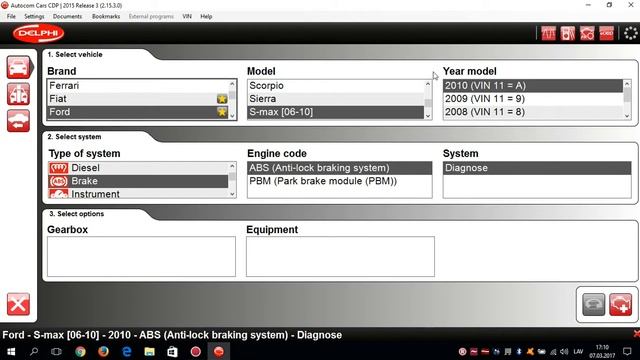This screenshot has height=360, width=640.
Task: Select Sierra in the Model list
Action: [x=336, y=99]
